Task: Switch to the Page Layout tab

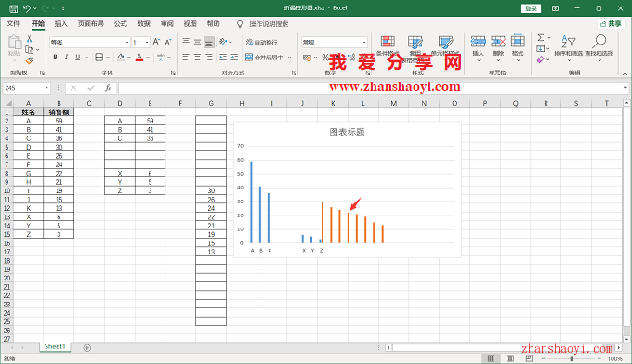Action: (x=91, y=24)
